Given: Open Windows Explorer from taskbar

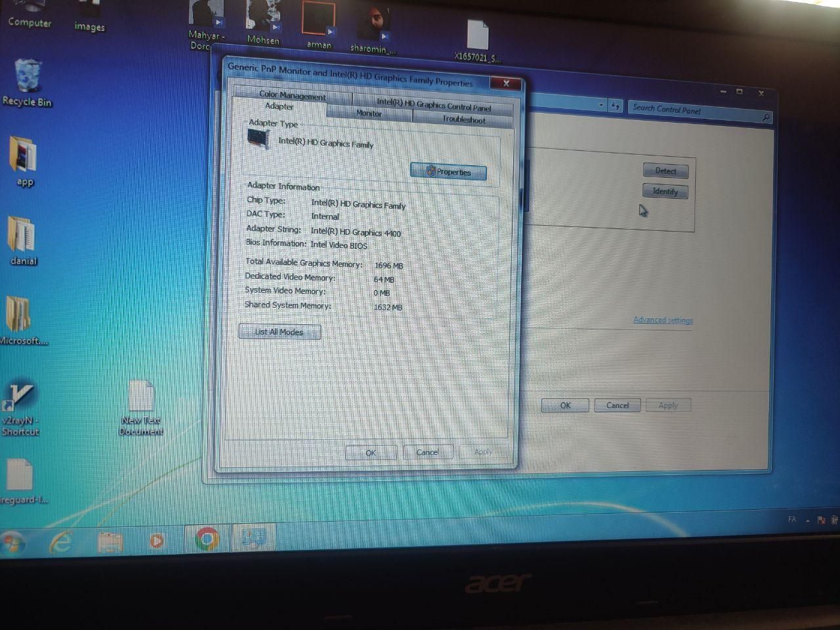Looking at the screenshot, I should [x=110, y=542].
